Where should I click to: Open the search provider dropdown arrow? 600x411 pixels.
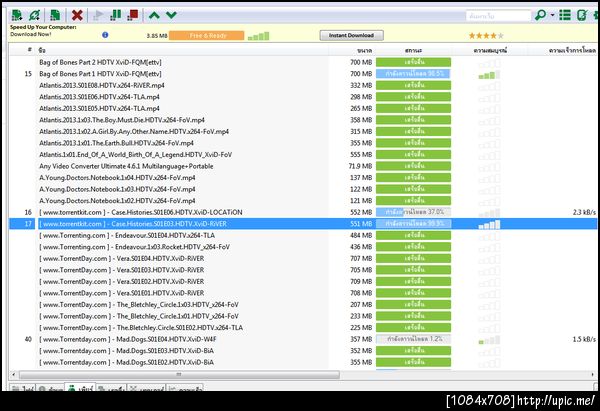point(553,15)
